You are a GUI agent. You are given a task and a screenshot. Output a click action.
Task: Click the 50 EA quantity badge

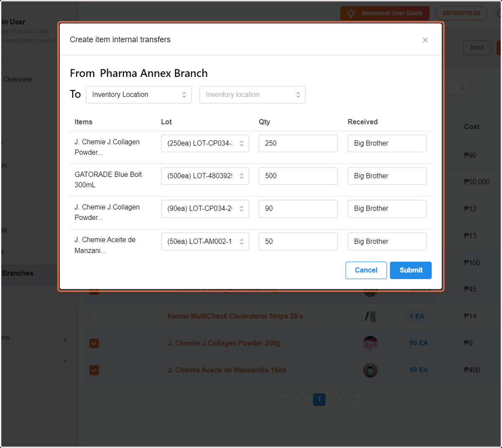tap(419, 370)
